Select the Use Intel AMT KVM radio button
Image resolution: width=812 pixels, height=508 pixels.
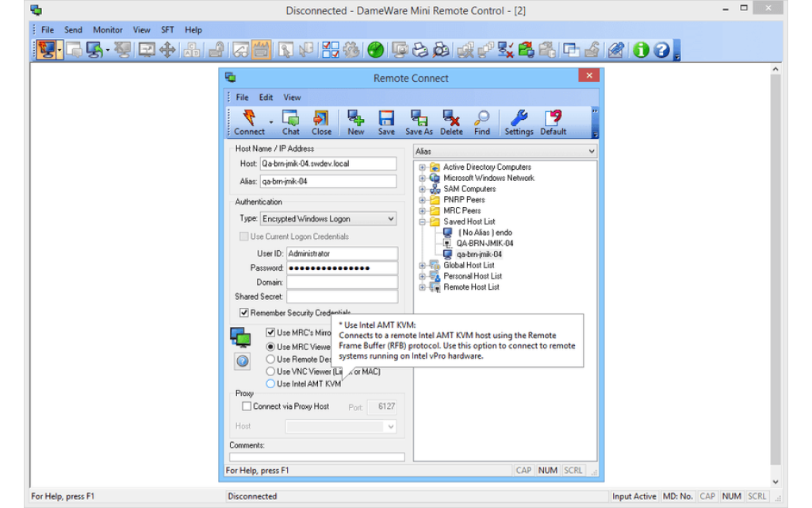point(270,383)
